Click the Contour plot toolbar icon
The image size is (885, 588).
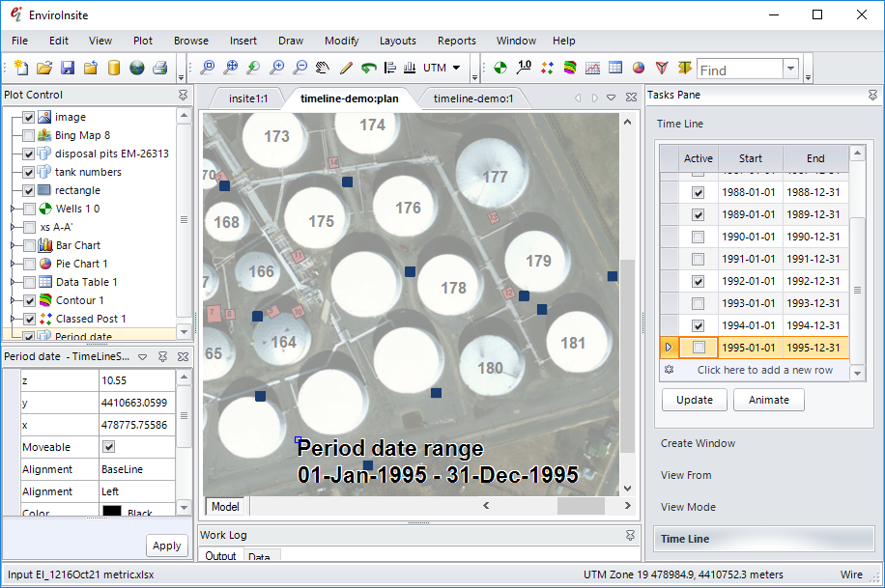click(x=570, y=68)
